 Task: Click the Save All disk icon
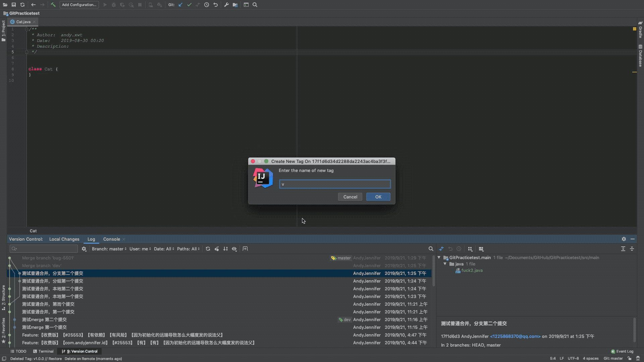[14, 5]
